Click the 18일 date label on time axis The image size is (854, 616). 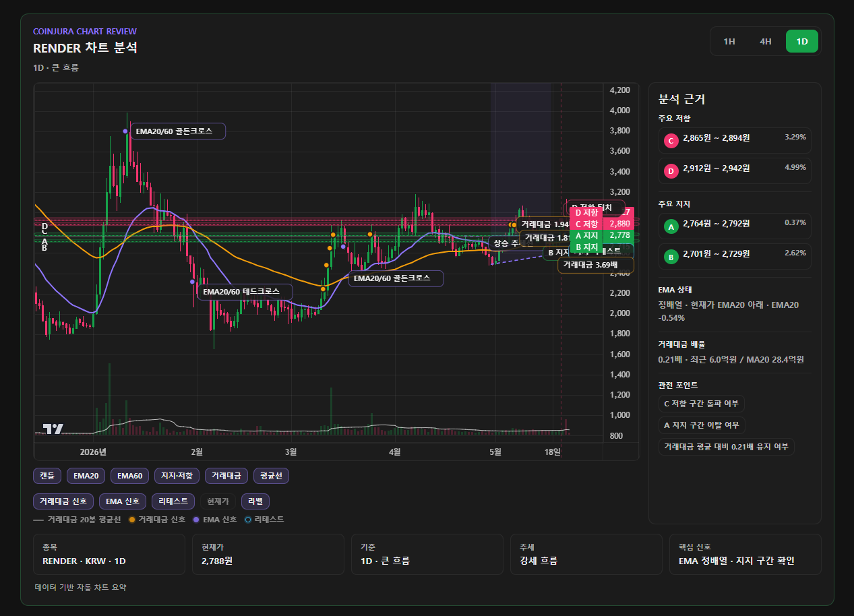(553, 452)
